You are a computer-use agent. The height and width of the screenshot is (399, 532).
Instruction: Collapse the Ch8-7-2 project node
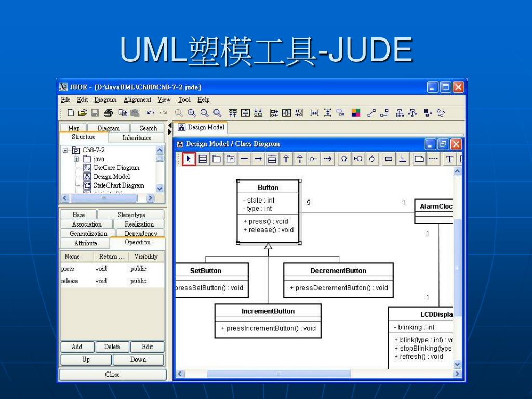pyautogui.click(x=65, y=150)
